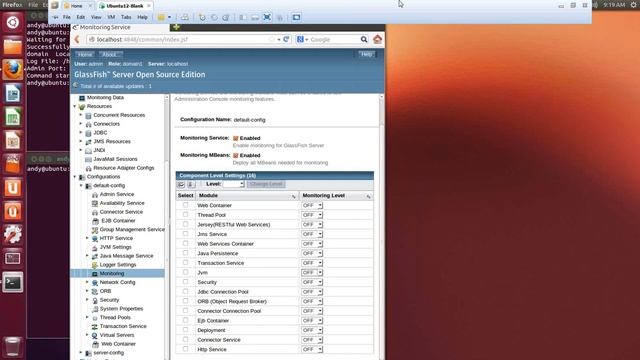Open Transaction Service monitoring level dropdown
Screen dimensions: 640x360
tap(312, 263)
